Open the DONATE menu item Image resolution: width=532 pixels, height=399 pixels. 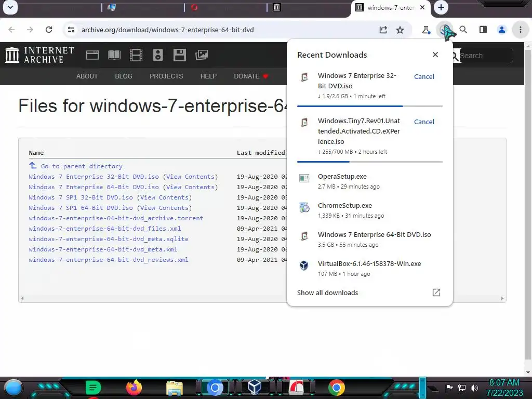pos(251,76)
